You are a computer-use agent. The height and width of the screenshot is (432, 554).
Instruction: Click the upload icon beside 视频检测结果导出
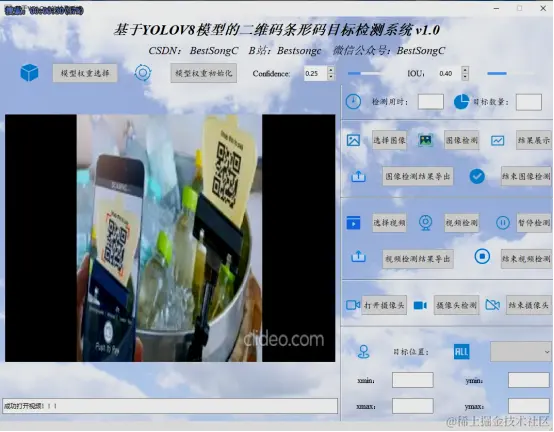pyautogui.click(x=358, y=256)
